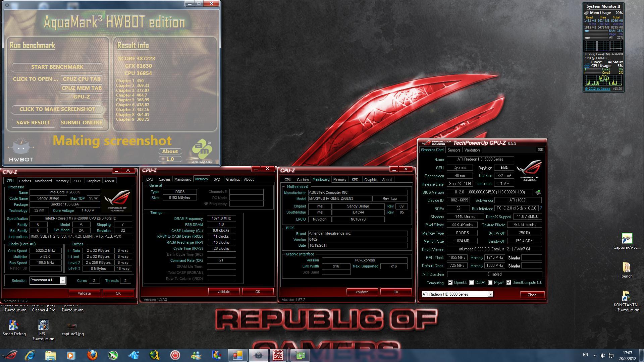The height and width of the screenshot is (362, 644).
Task: Launch Internet Explorer from the taskbar
Action: point(30,355)
